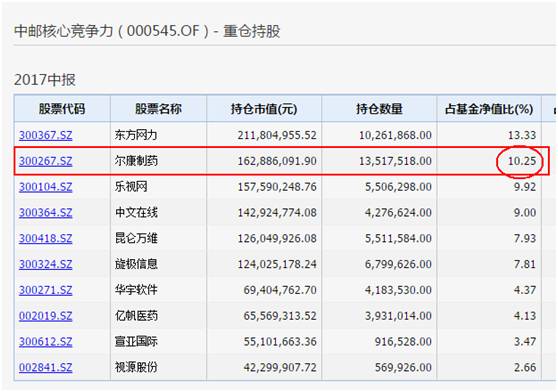Click holding quantity 13,517,518.00
This screenshot has width=558, height=392.
point(395,161)
